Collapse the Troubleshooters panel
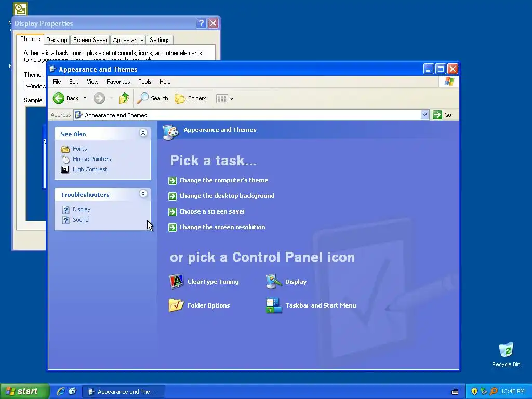 pos(143,194)
